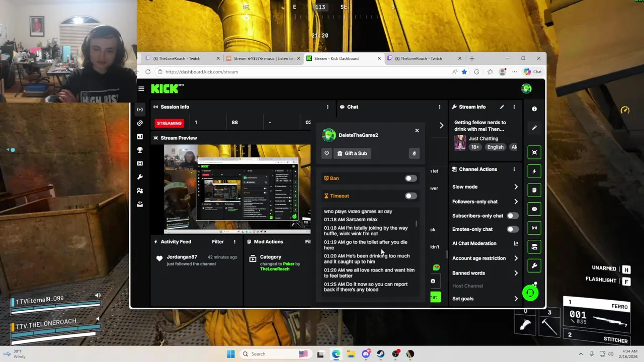Click the chat bubble icon in right sidebar
The height and width of the screenshot is (362, 644).
[x=534, y=209]
